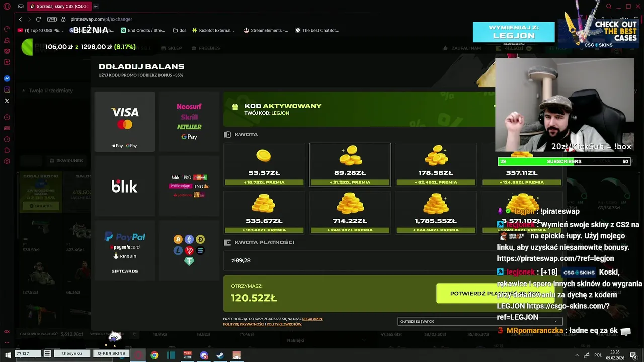Screen dimensions: 644x362
Task: Select the cryptocurrency payment option
Action: point(189,250)
